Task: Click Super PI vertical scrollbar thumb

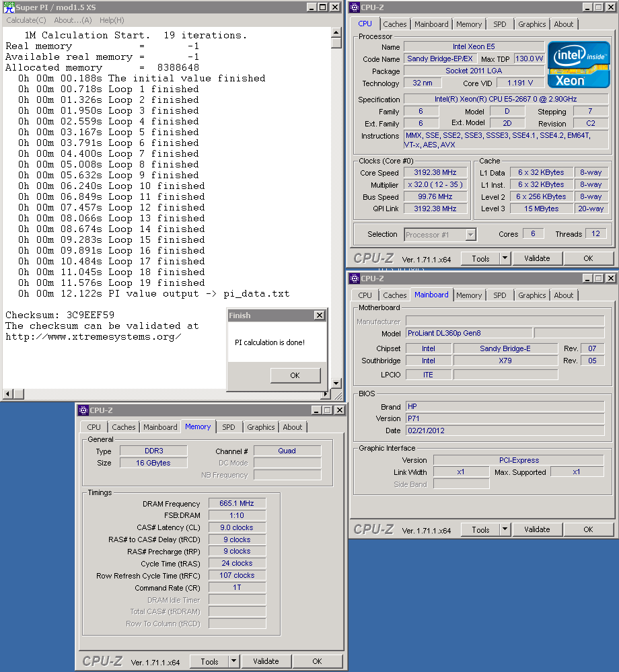Action: (x=336, y=43)
